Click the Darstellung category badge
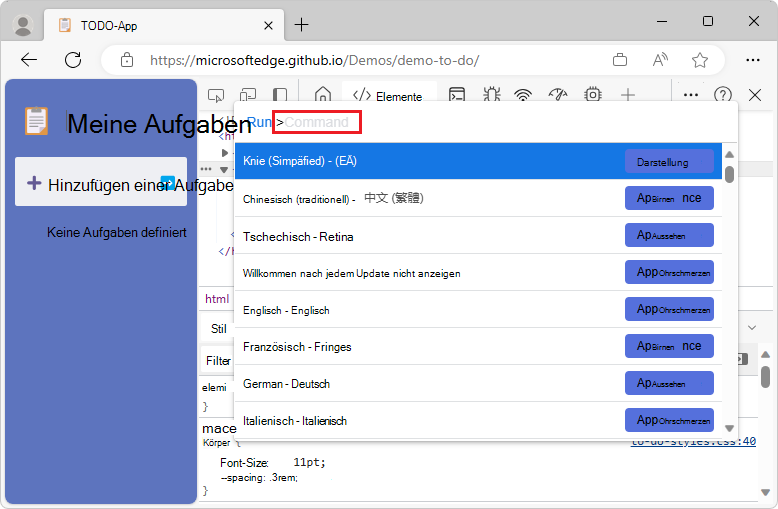 coord(669,161)
